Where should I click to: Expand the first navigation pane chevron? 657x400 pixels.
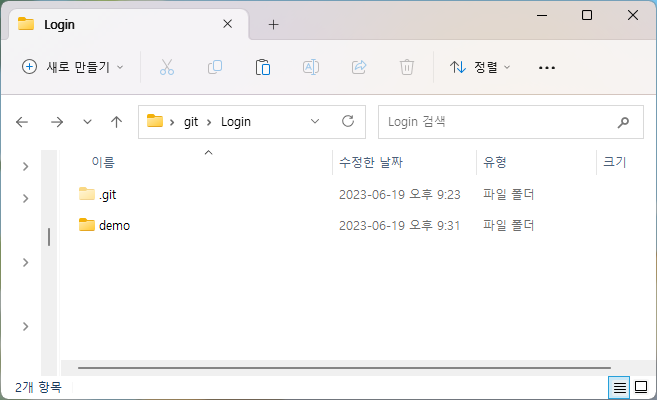click(26, 167)
